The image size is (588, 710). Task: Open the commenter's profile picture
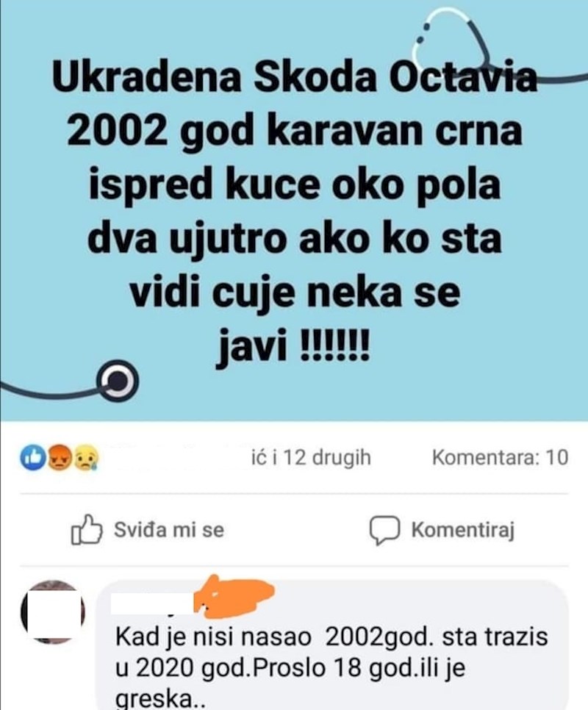tap(52, 612)
